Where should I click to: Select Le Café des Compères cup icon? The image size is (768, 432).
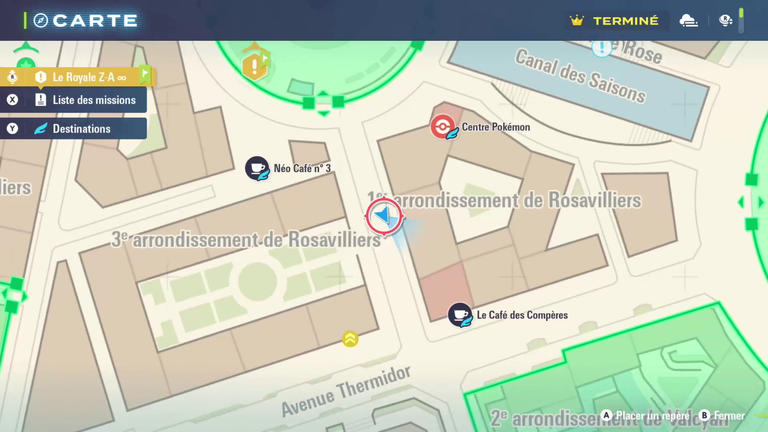click(x=460, y=314)
